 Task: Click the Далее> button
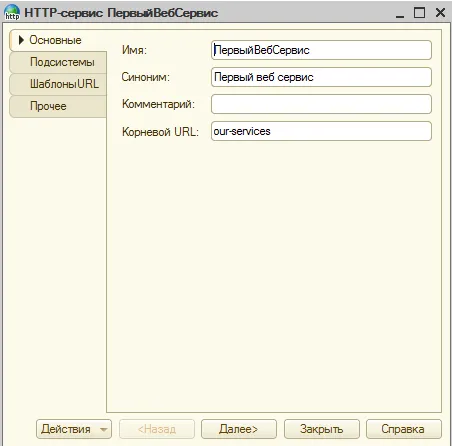[239, 429]
